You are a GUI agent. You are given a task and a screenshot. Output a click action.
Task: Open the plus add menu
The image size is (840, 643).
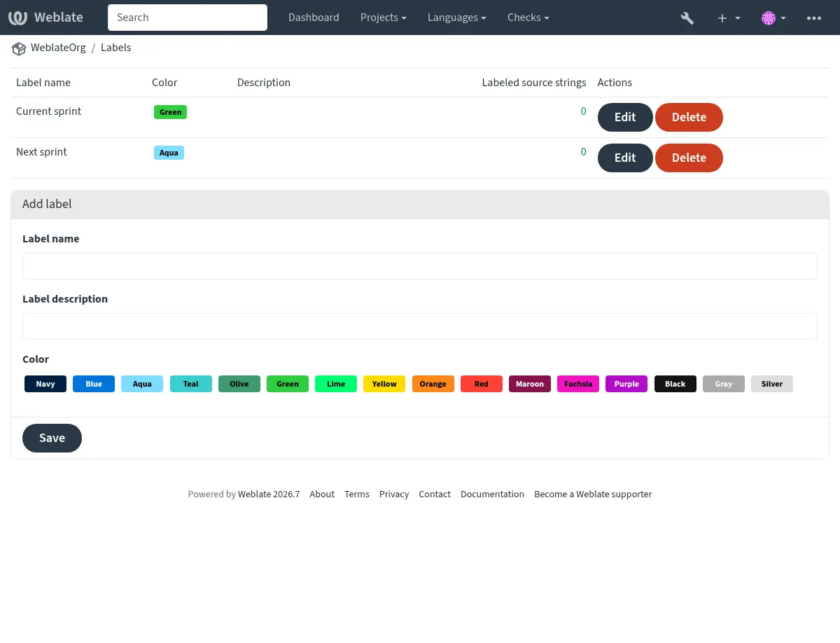point(729,18)
